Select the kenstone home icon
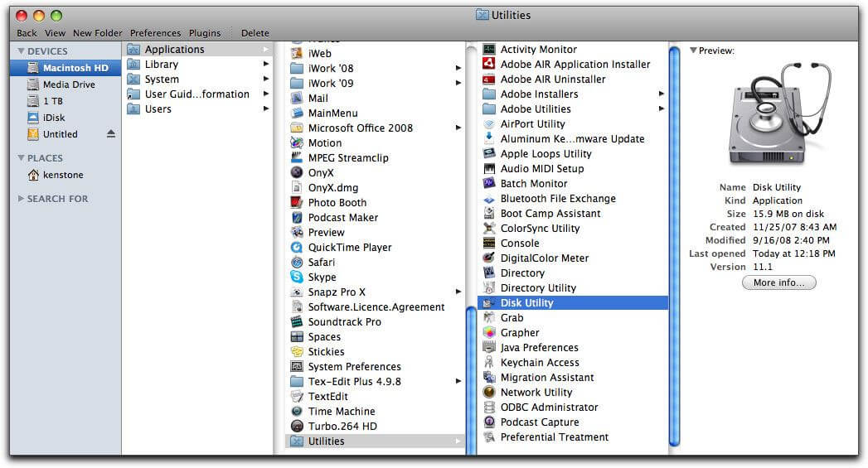This screenshot has height=468, width=868. click(x=33, y=175)
